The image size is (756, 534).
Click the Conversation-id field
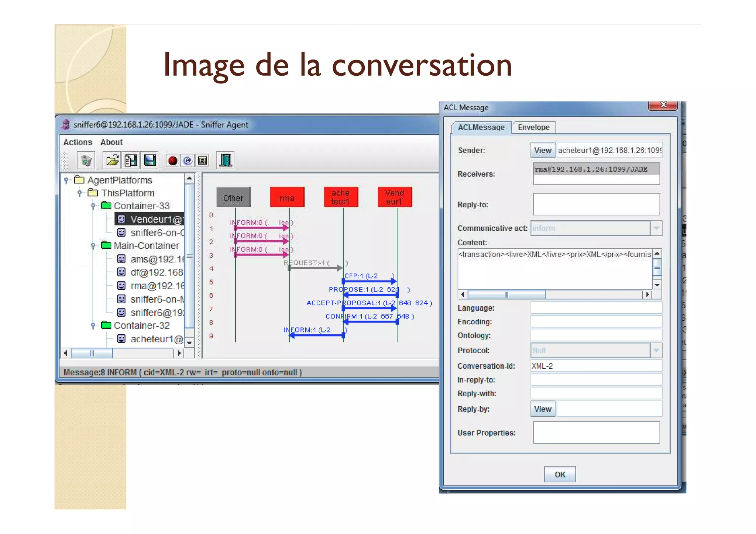(x=596, y=366)
